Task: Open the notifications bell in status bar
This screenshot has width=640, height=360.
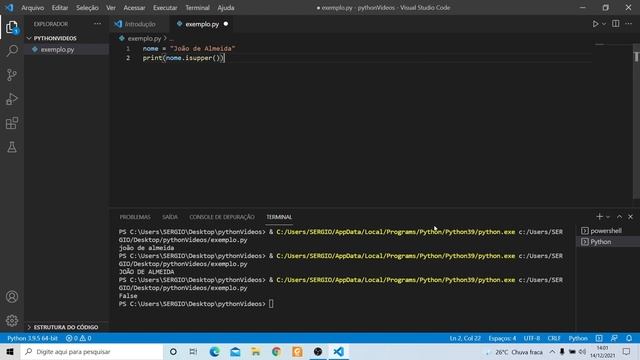Action: [x=629, y=338]
